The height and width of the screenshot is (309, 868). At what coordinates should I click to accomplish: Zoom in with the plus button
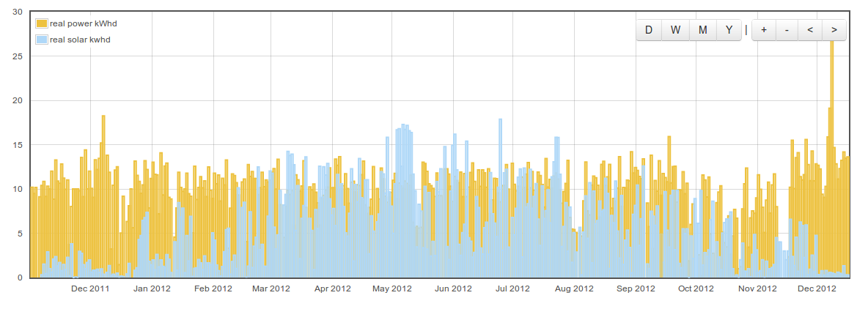click(764, 31)
